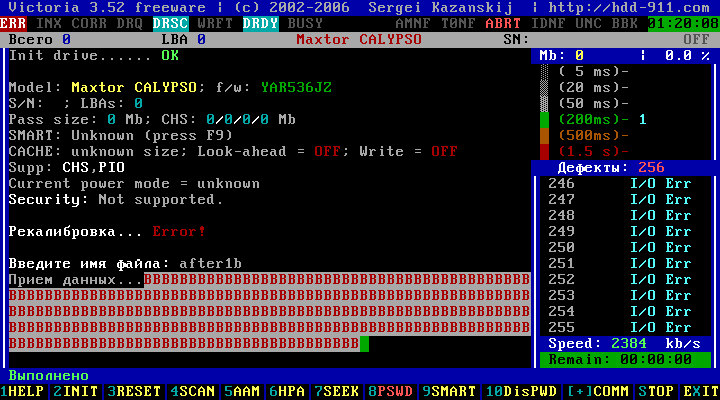Image resolution: width=720 pixels, height=400 pixels.
Task: Select defect row 246 I/O Err
Action: (620, 184)
